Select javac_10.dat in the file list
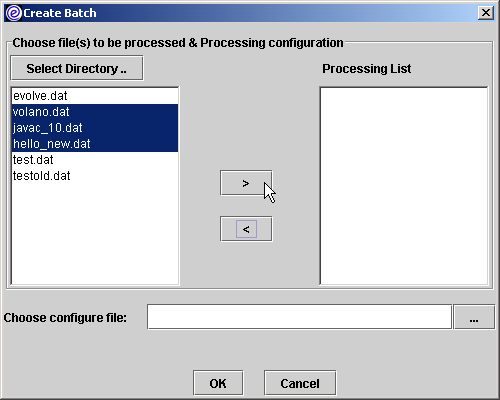Screen dimensions: 500x400 [x=95, y=128]
